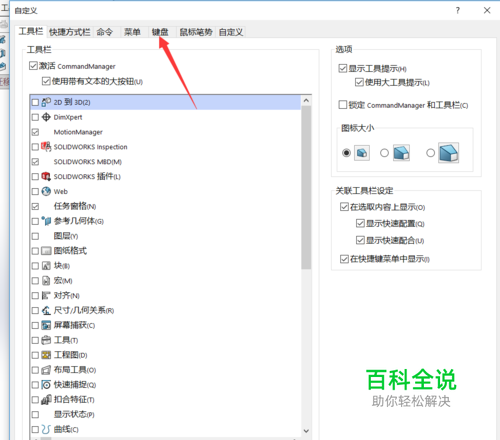Click the SOLIDWORKS 插件 icon
This screenshot has width=500, height=440.
tap(46, 176)
